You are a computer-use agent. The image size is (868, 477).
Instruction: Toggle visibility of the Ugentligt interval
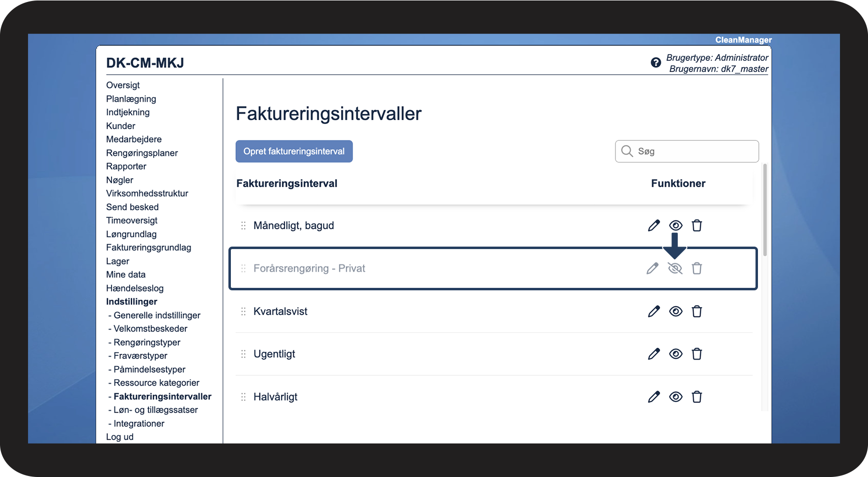pos(675,354)
